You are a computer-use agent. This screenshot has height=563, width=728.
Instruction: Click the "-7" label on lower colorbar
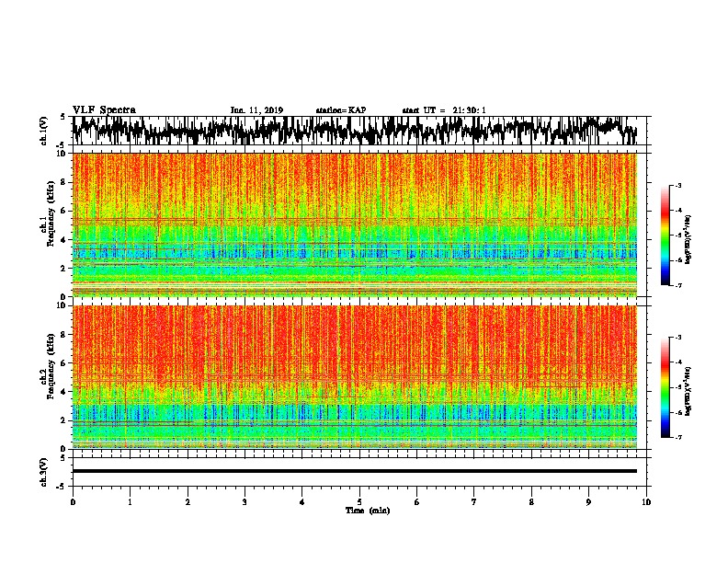678,438
